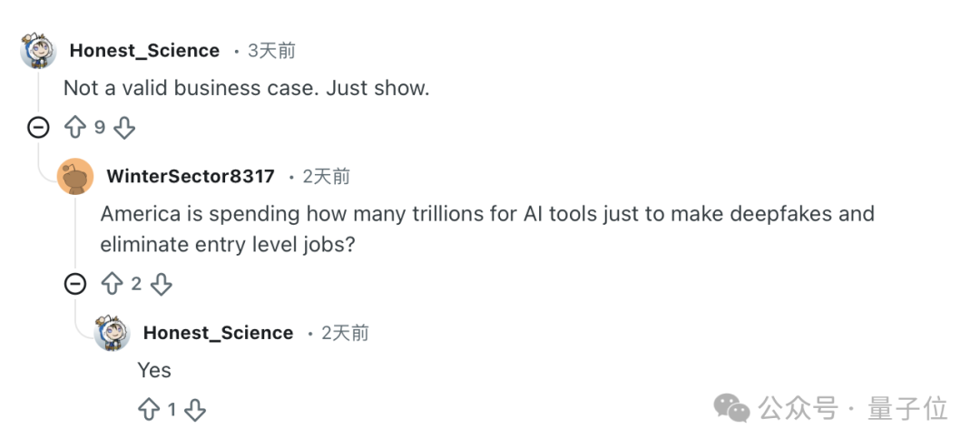
Task: Click the "Not a valid business case" comment text
Action: (x=246, y=89)
